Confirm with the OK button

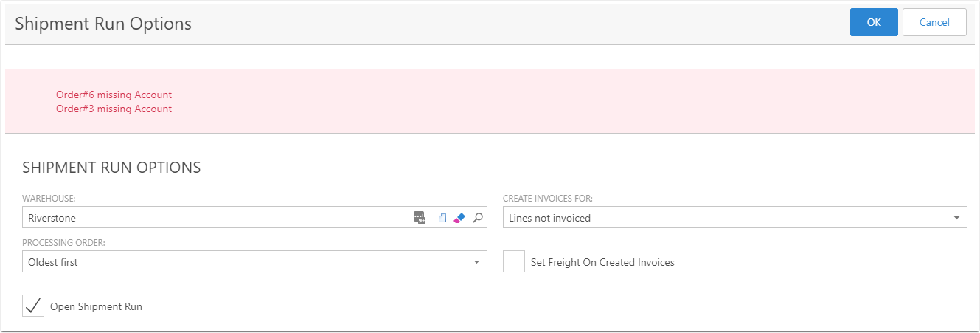click(874, 22)
